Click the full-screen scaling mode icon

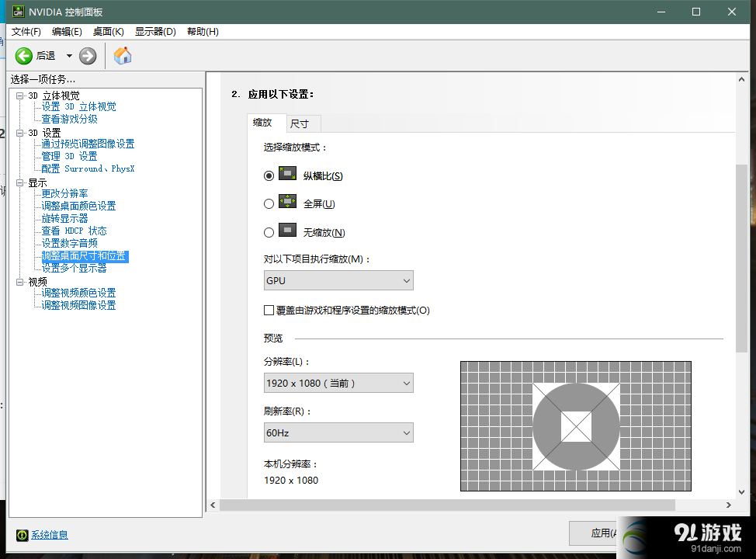click(x=287, y=201)
